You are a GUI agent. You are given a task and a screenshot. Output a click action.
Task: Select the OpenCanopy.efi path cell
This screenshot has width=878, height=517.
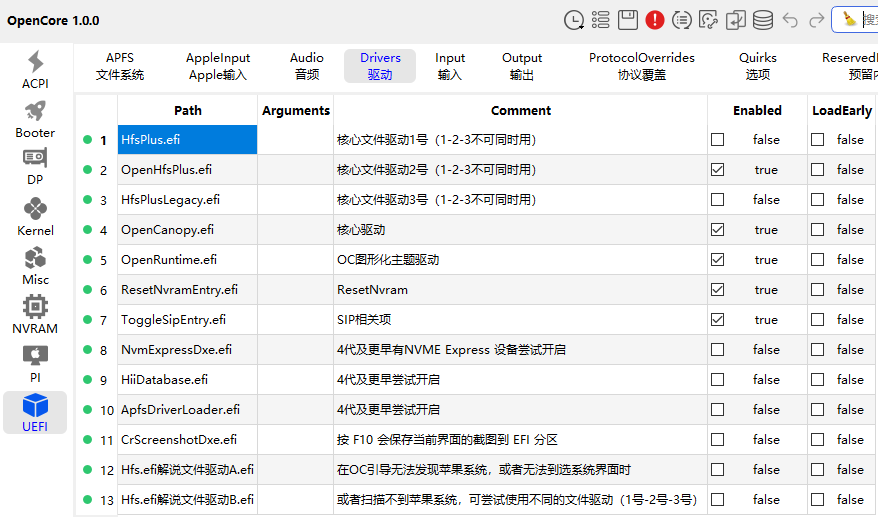click(188, 230)
